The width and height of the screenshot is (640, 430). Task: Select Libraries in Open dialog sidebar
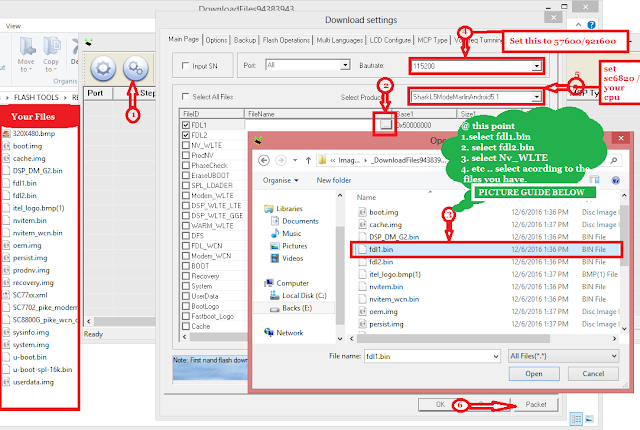click(x=284, y=208)
